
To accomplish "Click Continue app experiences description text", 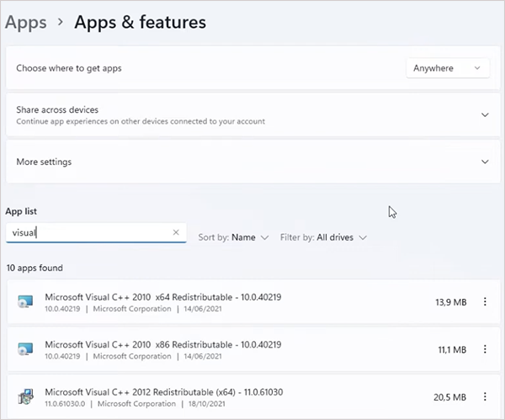I will tap(141, 121).
